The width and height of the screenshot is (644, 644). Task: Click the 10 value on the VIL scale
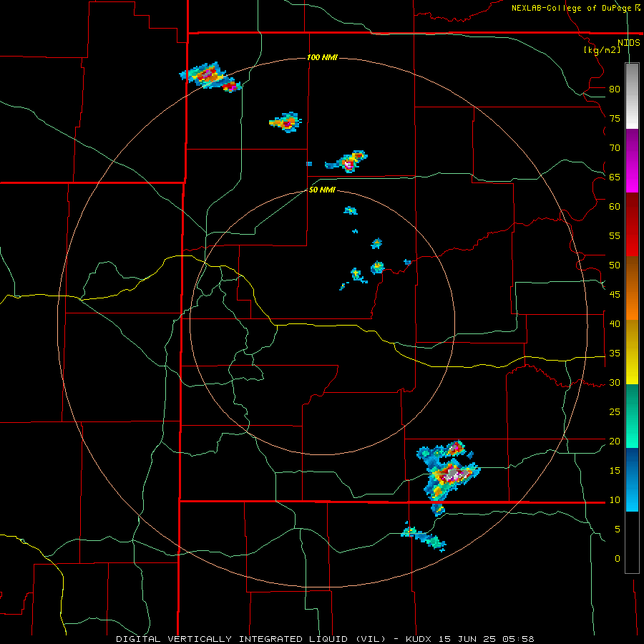(x=615, y=500)
